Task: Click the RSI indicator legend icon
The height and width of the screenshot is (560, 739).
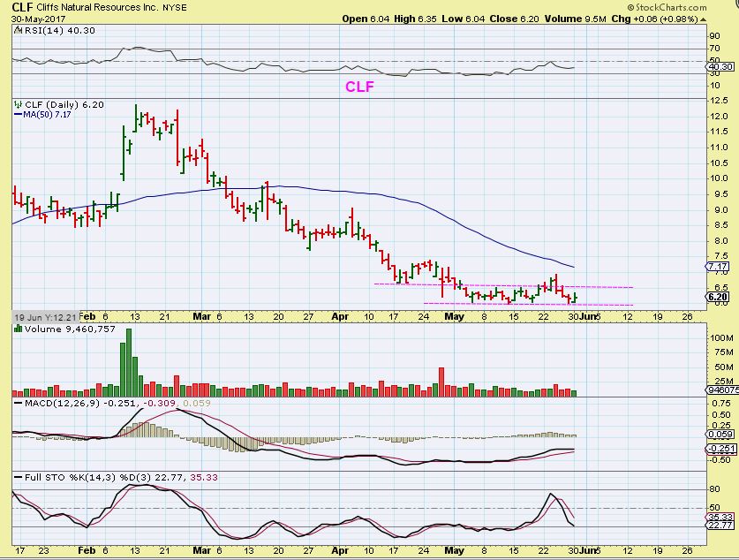Action: [18, 30]
